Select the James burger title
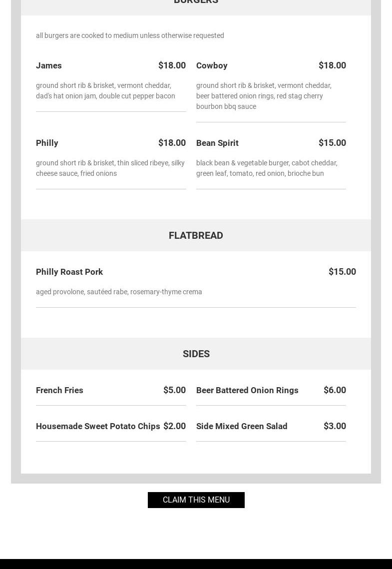The width and height of the screenshot is (392, 569). [x=49, y=65]
